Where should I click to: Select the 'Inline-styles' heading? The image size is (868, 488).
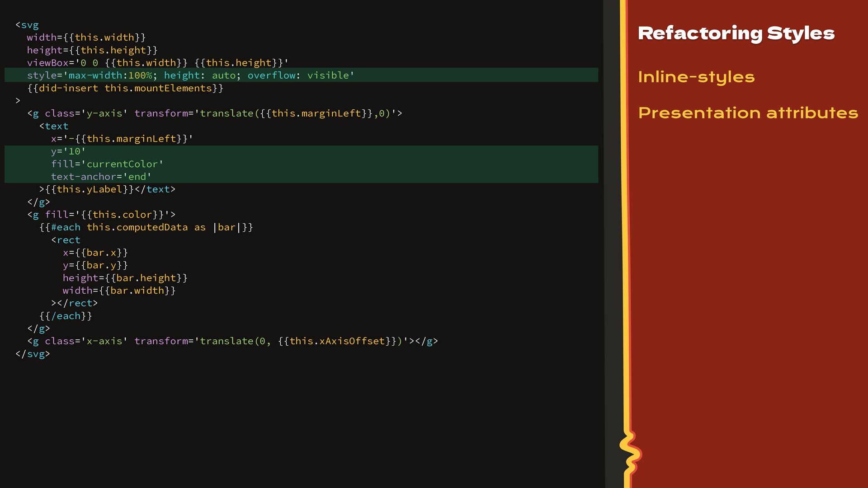[696, 77]
